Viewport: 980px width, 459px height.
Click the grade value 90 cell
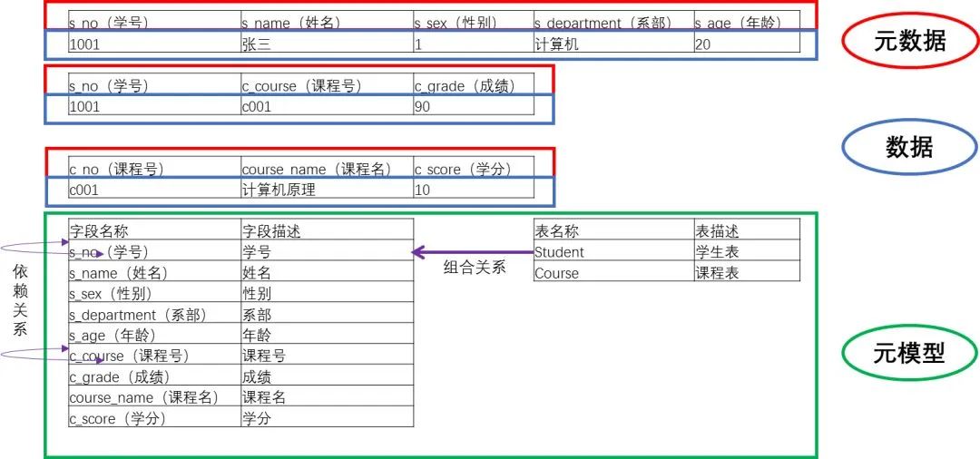pyautogui.click(x=474, y=104)
